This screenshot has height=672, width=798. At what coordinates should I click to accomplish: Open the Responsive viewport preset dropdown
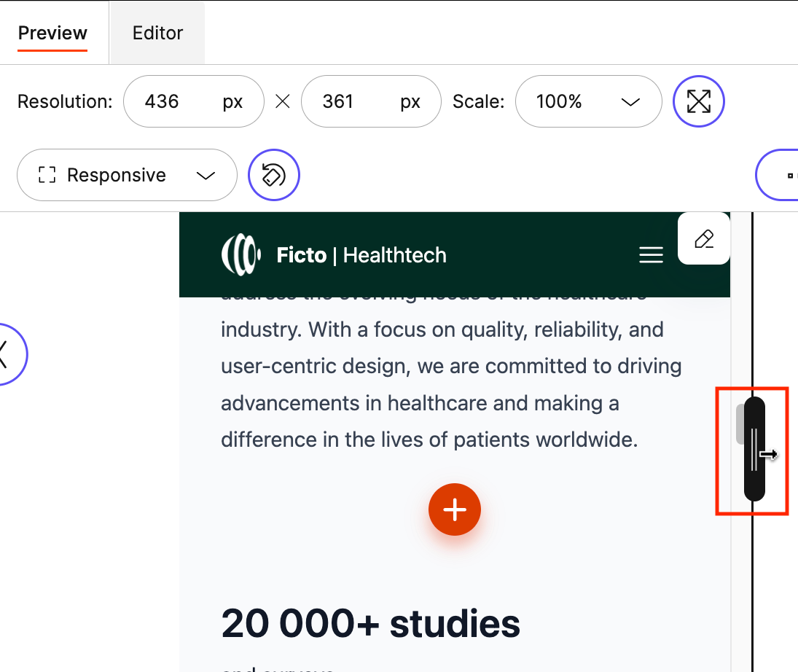127,175
